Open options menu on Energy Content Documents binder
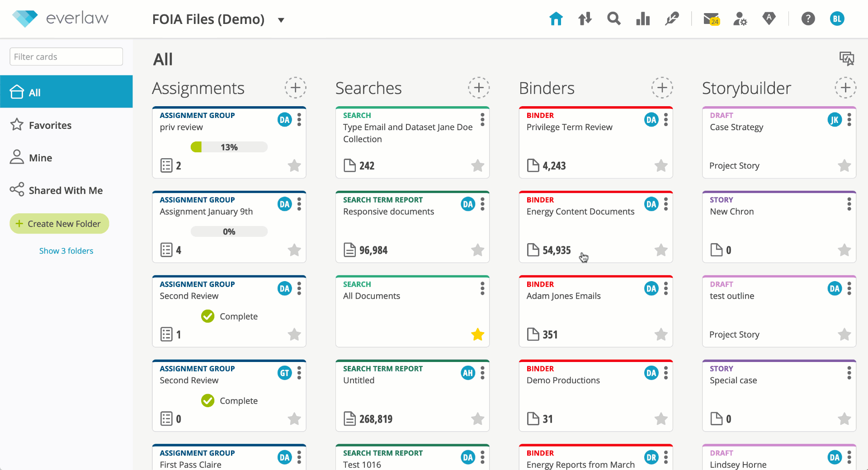Screen dimensions: 868x470 666,204
